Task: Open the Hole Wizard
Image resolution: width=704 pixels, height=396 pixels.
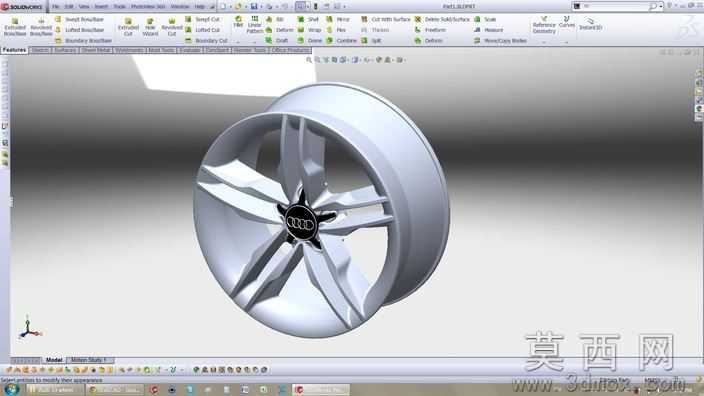Action: point(150,27)
